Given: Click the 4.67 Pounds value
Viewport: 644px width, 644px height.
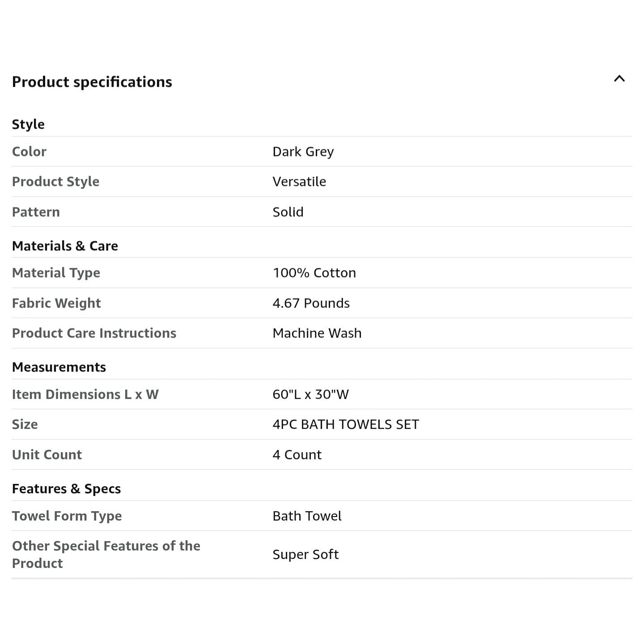Looking at the screenshot, I should [311, 303].
